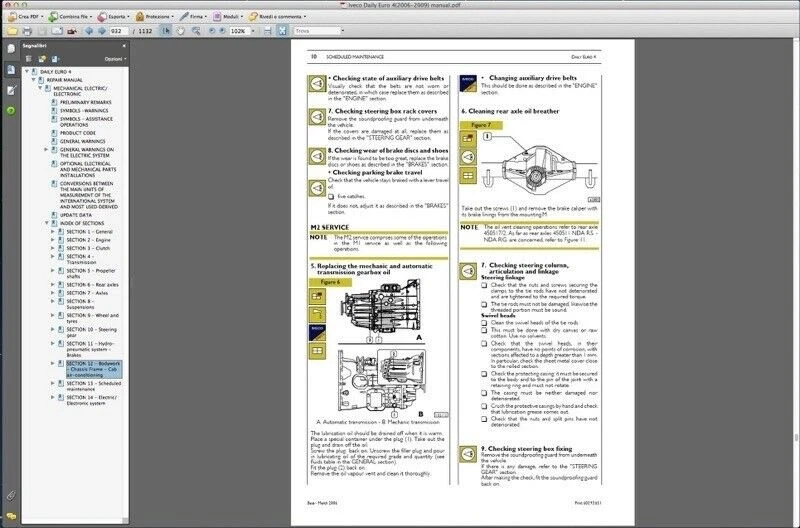Close the Segnalibri panel
The image size is (800, 528).
point(124,46)
